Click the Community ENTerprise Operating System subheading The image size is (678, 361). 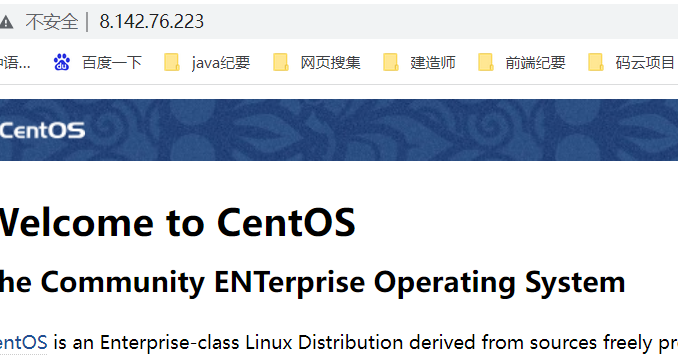(x=313, y=283)
